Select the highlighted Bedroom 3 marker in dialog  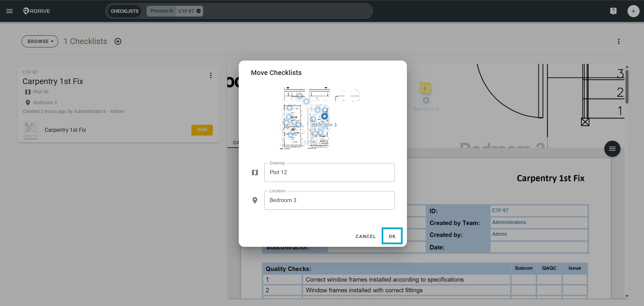pos(325,116)
